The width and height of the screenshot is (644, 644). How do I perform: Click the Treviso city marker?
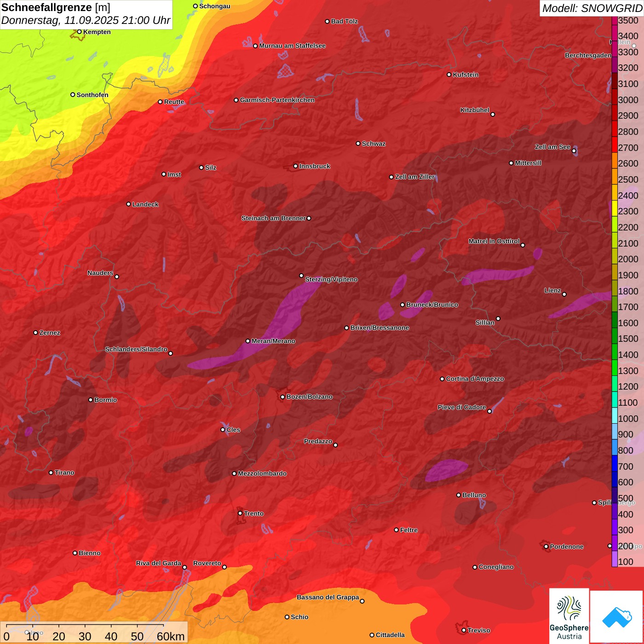[x=464, y=630]
